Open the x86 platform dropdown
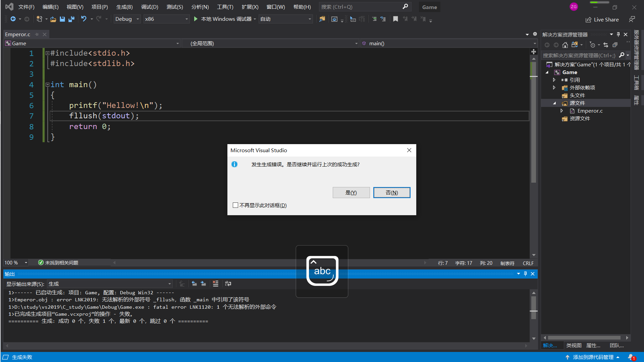Image resolution: width=644 pixels, height=362 pixels. point(166,19)
